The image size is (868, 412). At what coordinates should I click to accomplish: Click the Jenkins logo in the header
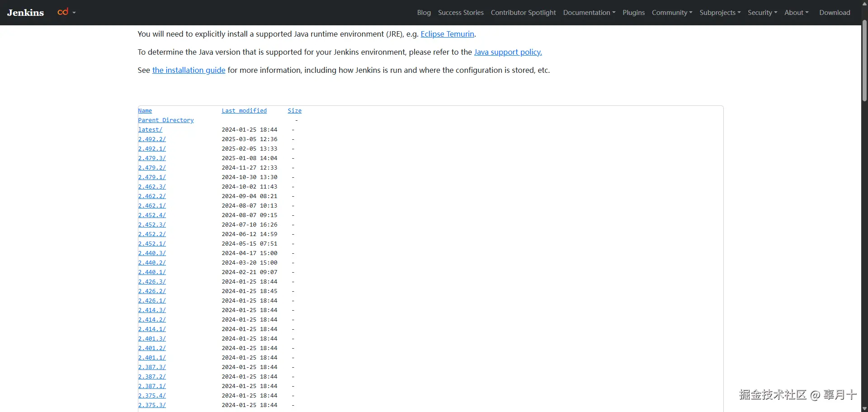[25, 13]
